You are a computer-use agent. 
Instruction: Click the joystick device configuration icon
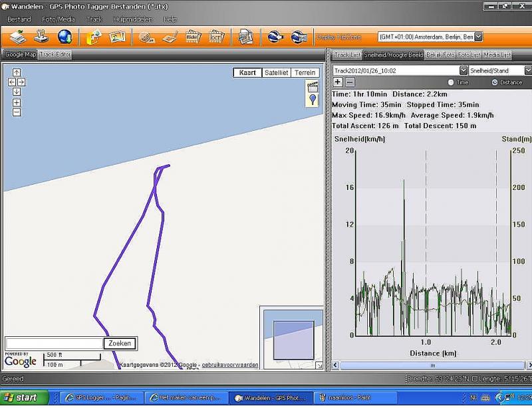pos(41,37)
